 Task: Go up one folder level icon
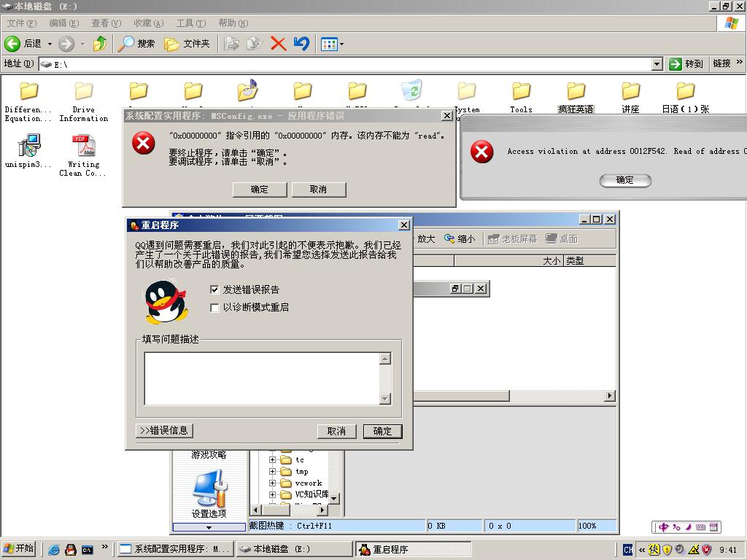pyautogui.click(x=100, y=44)
